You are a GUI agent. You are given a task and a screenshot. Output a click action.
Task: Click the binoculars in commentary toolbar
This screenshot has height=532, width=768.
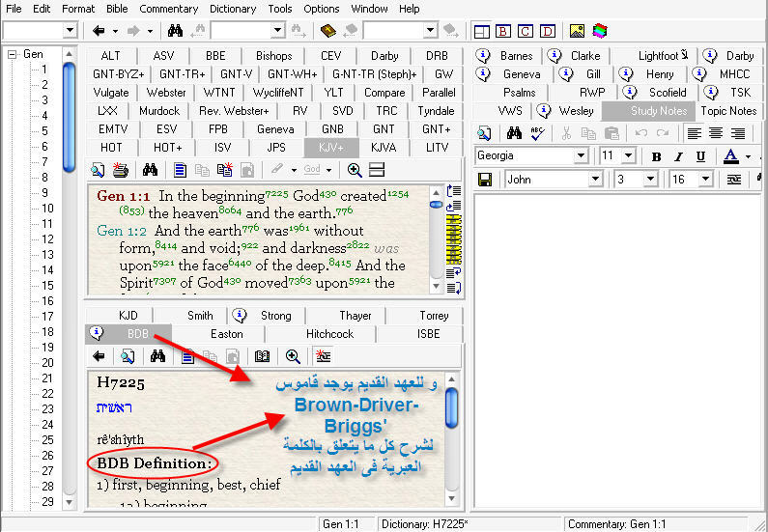(514, 132)
